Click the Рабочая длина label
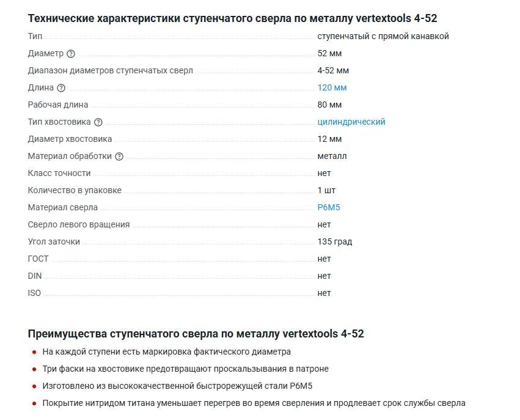Viewport: 520px width, 420px height. 58,105
